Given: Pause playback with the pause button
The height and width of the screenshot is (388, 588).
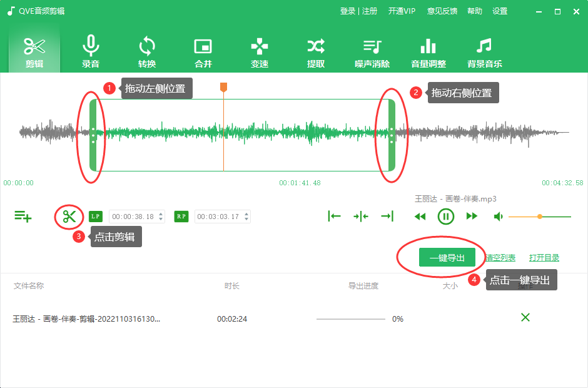Looking at the screenshot, I should tap(446, 216).
